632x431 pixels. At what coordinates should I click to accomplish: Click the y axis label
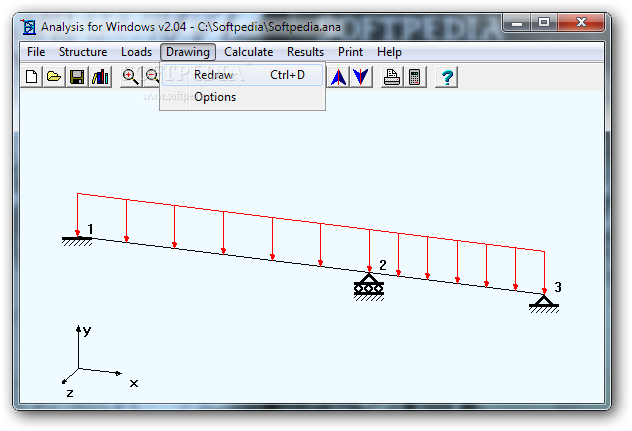[x=87, y=331]
